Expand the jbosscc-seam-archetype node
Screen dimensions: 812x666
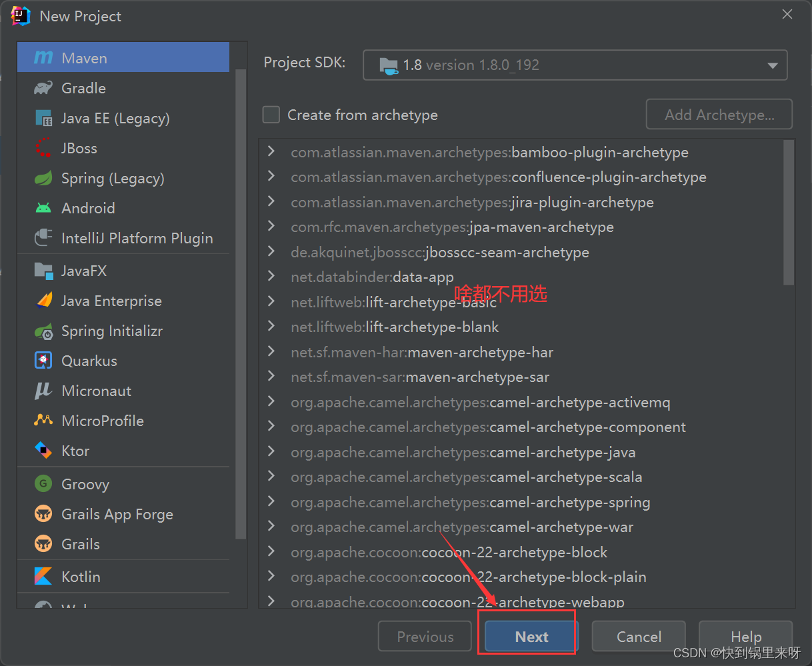click(x=271, y=251)
